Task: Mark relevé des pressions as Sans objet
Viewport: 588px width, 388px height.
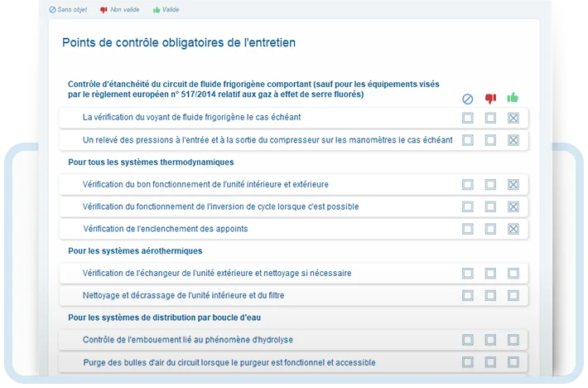Action: 468,140
